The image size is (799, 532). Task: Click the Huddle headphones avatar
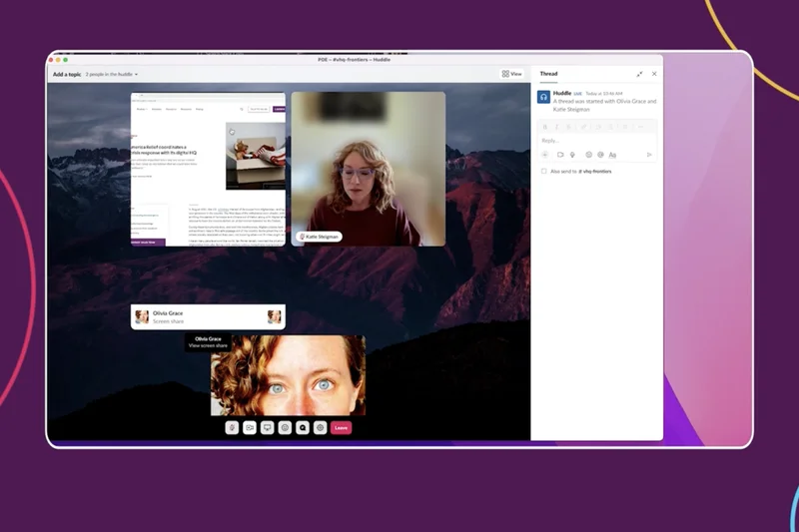[x=543, y=97]
